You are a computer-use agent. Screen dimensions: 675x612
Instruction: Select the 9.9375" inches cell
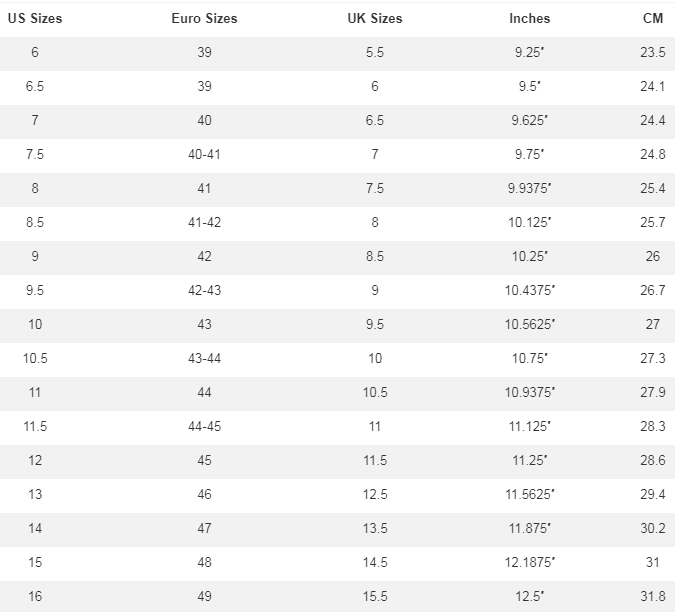coord(529,189)
